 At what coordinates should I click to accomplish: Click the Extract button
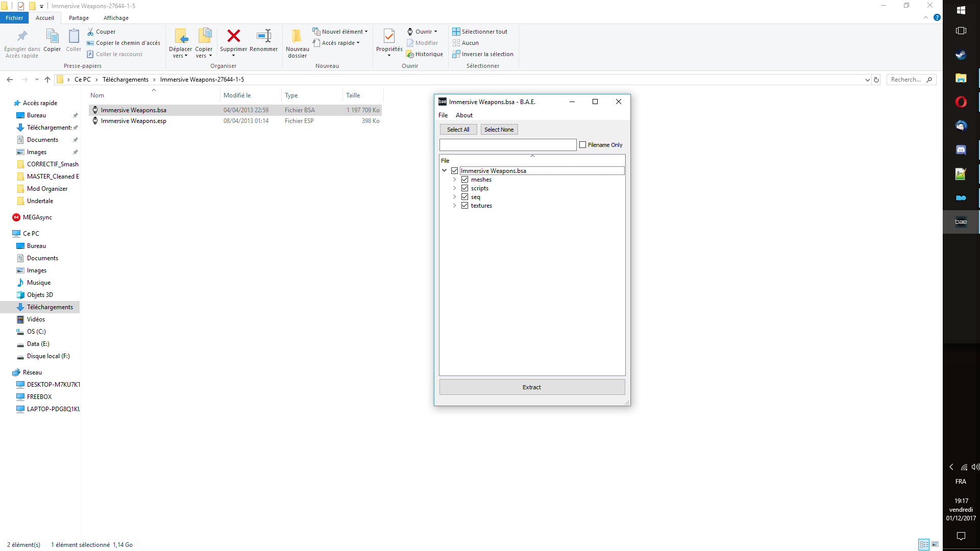pyautogui.click(x=532, y=387)
